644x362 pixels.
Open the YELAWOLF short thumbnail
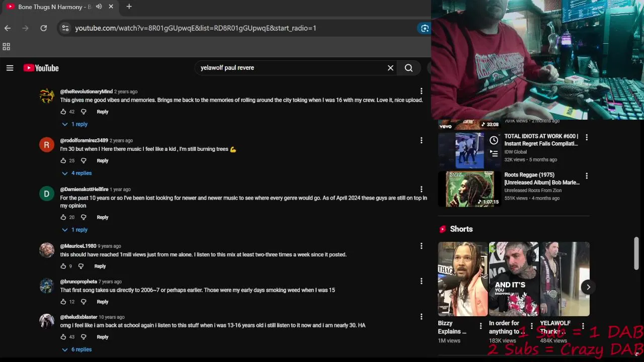565,279
